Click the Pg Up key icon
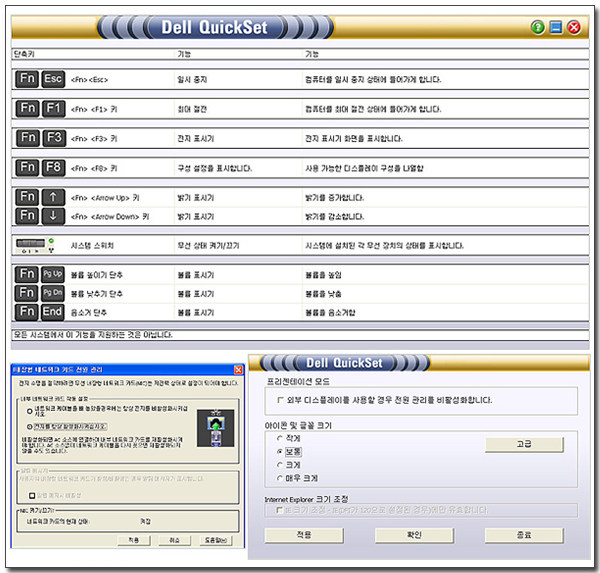 pyautogui.click(x=52, y=274)
